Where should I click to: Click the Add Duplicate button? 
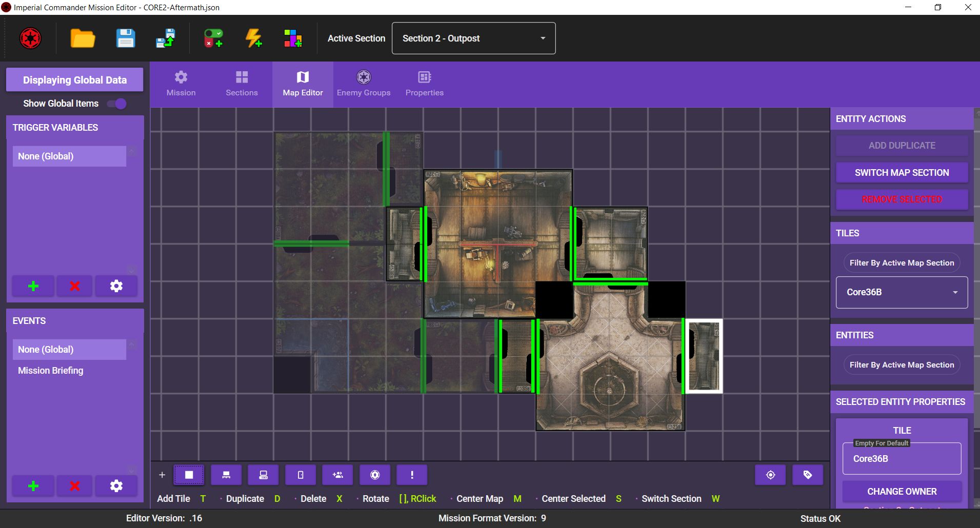pos(902,146)
